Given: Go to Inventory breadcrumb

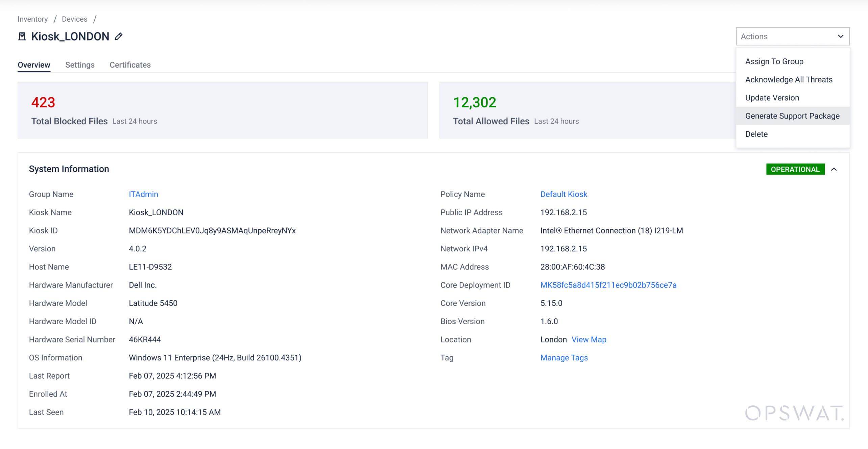Looking at the screenshot, I should (x=32, y=19).
